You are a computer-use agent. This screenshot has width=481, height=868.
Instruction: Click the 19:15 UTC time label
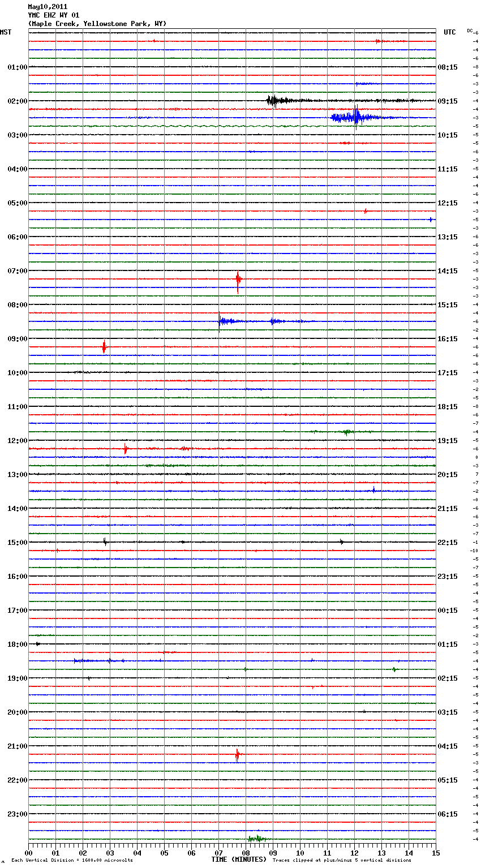click(448, 441)
